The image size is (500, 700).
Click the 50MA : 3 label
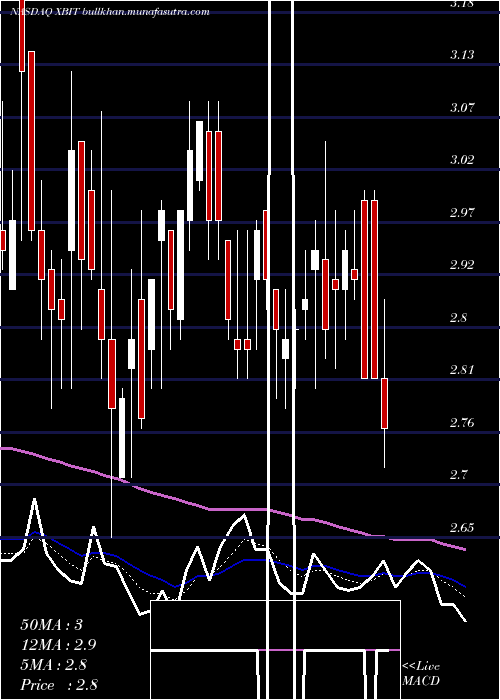click(x=52, y=625)
